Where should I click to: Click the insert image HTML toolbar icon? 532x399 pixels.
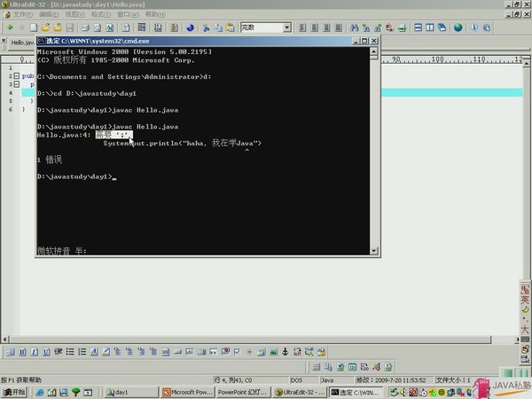(273, 352)
